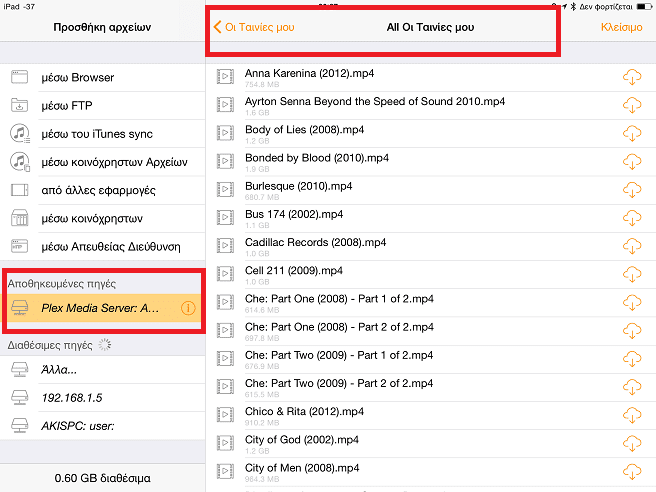Select Cadillac Records (2008).mp4 row
This screenshot has width=656, height=492.
pos(431,246)
